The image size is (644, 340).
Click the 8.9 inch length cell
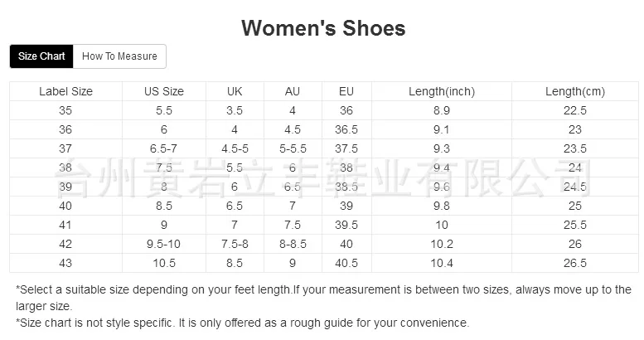tap(442, 110)
